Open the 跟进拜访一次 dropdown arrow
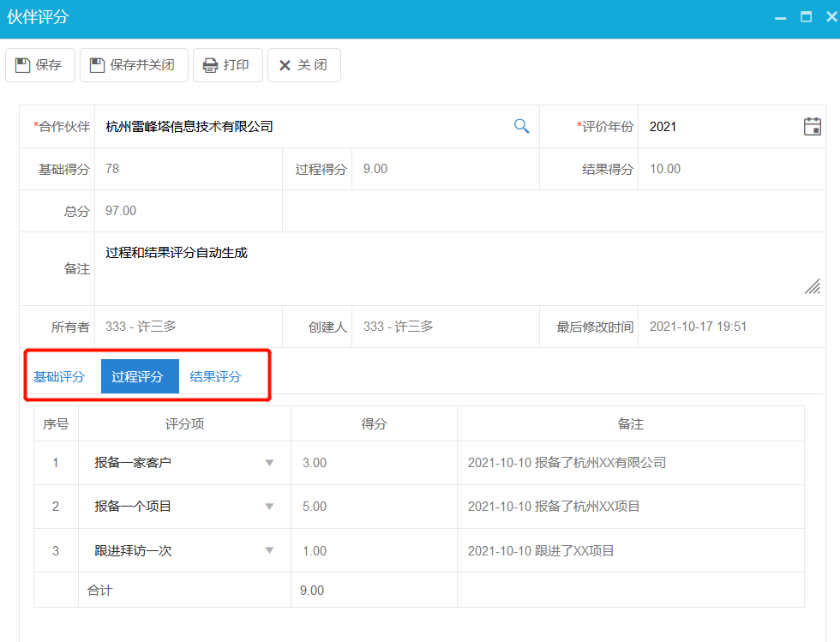 click(x=270, y=550)
